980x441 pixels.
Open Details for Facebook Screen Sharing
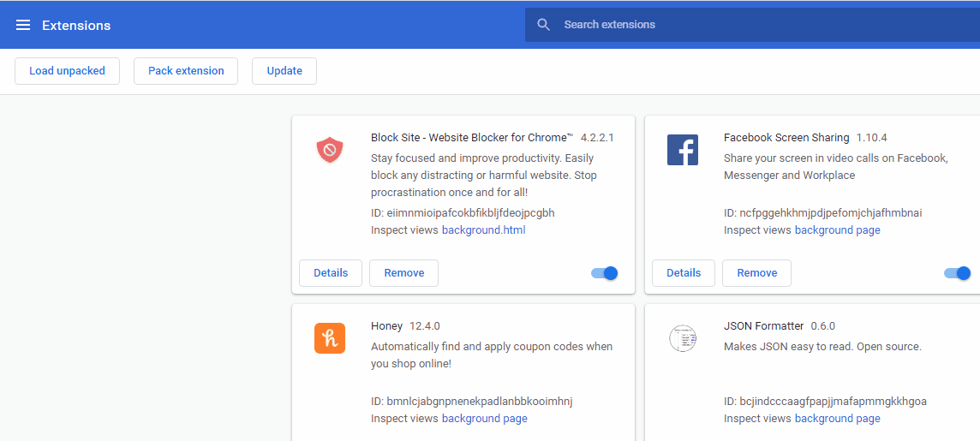point(684,273)
